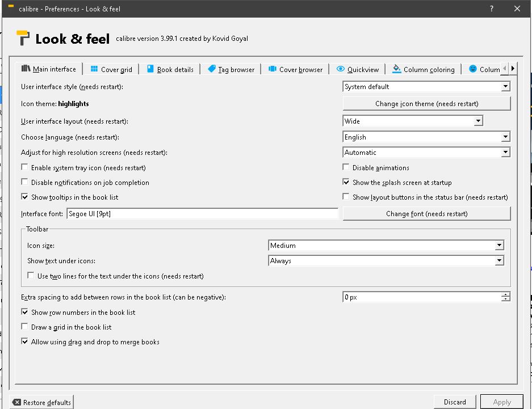Switch to the Quickview tab
Screen dimensions: 532x409
point(357,69)
